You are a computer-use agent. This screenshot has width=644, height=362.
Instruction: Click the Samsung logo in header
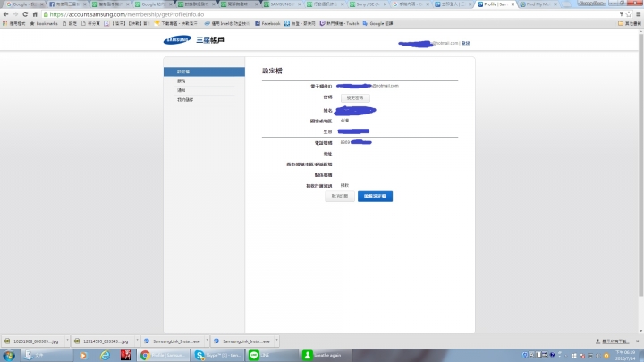pos(177,40)
